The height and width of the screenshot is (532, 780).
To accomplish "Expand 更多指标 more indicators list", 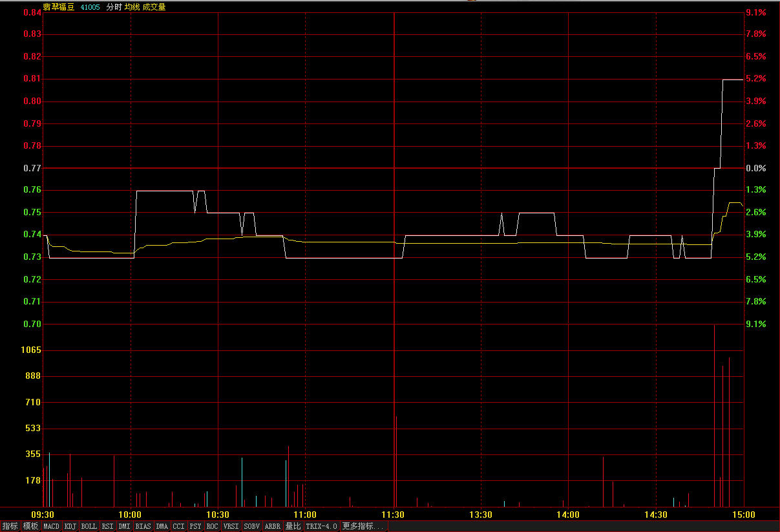I will (x=363, y=526).
